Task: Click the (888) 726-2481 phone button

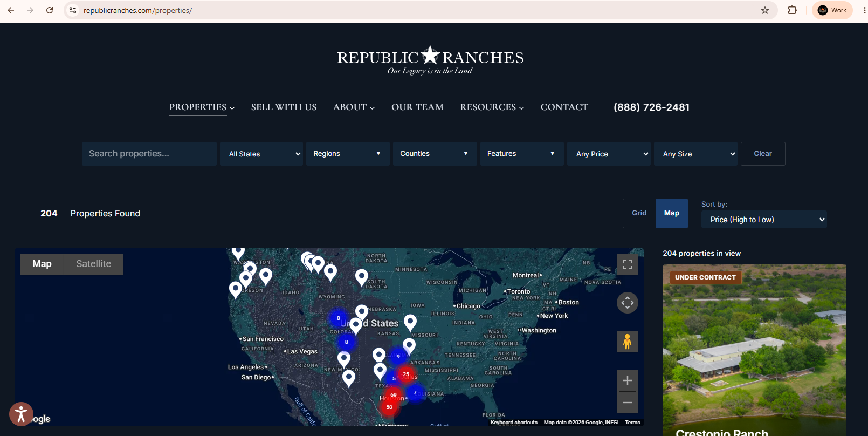Action: pyautogui.click(x=651, y=107)
